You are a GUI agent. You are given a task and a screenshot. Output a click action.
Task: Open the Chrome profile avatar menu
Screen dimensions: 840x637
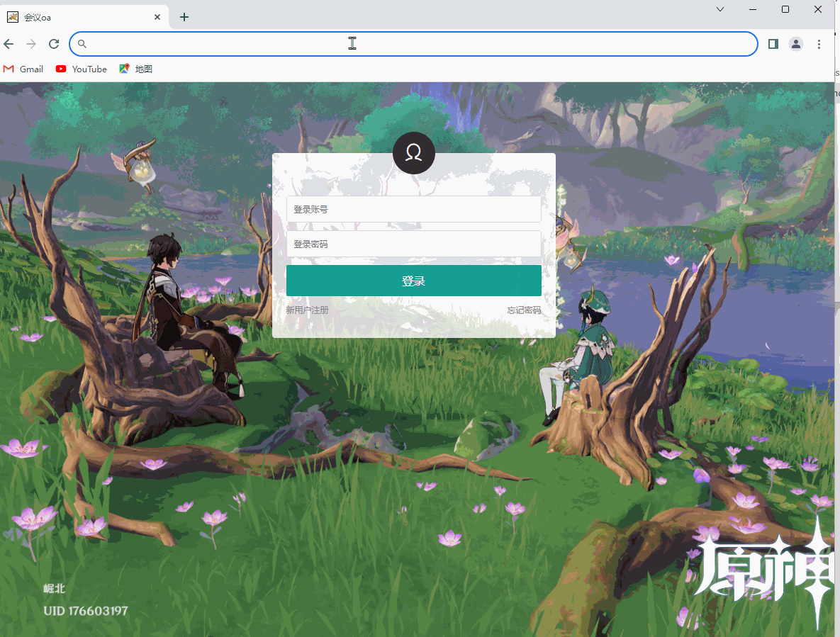click(x=796, y=44)
